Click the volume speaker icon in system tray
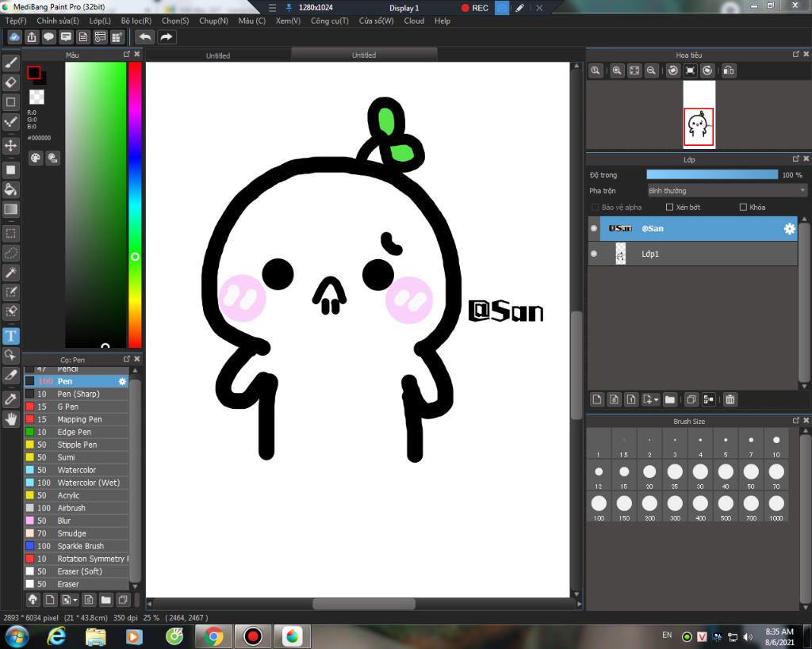The width and height of the screenshot is (812, 649). tap(748, 636)
